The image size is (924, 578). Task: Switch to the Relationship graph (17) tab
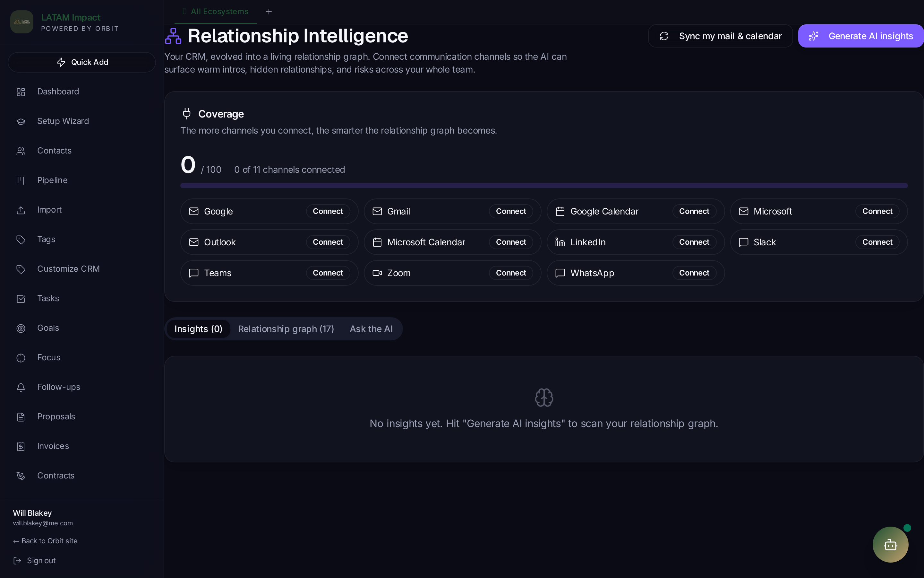[286, 329]
